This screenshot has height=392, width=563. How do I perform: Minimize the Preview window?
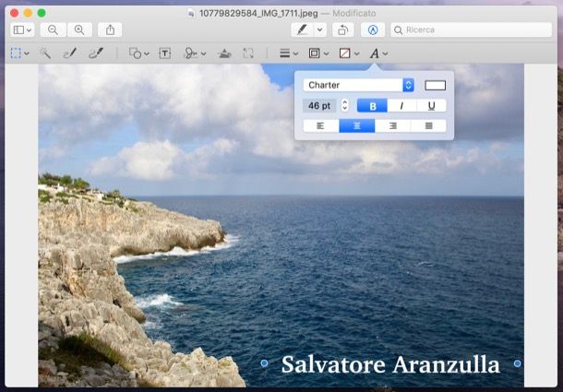(28, 13)
